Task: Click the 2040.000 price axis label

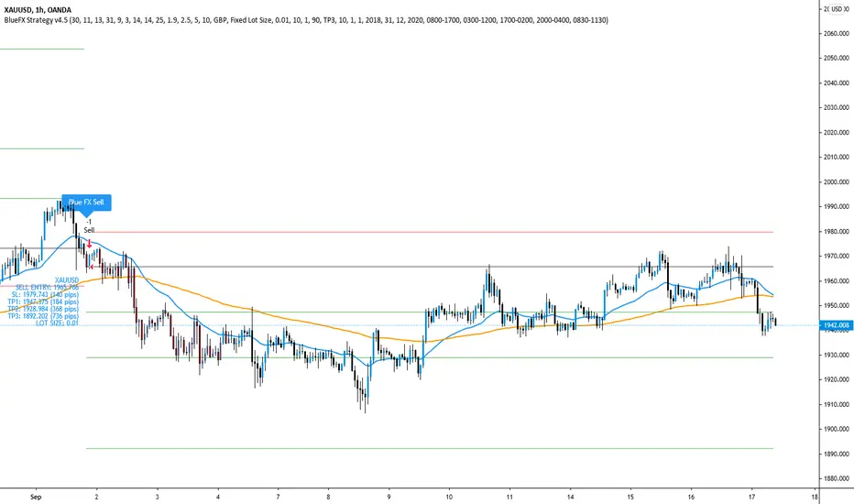Action: pos(837,83)
